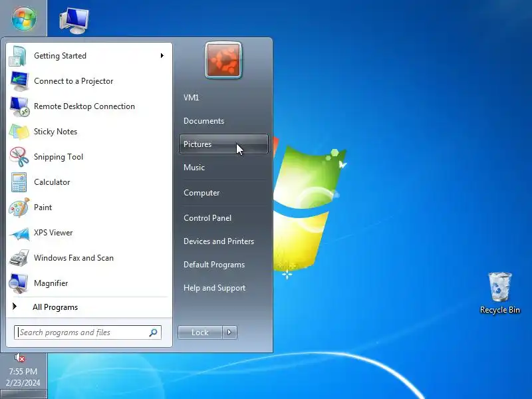Launch Snipping Tool label

59,157
